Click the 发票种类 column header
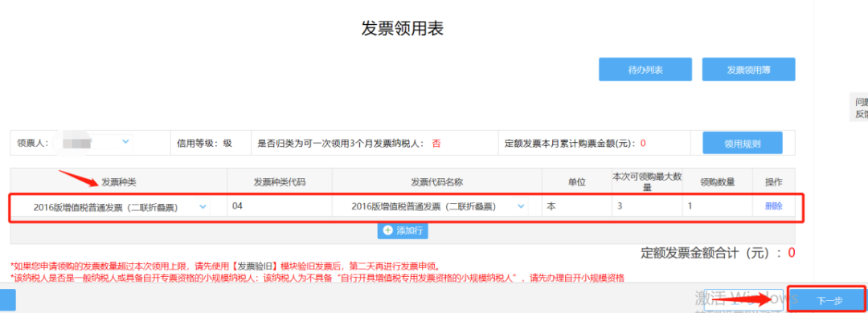 pyautogui.click(x=119, y=182)
